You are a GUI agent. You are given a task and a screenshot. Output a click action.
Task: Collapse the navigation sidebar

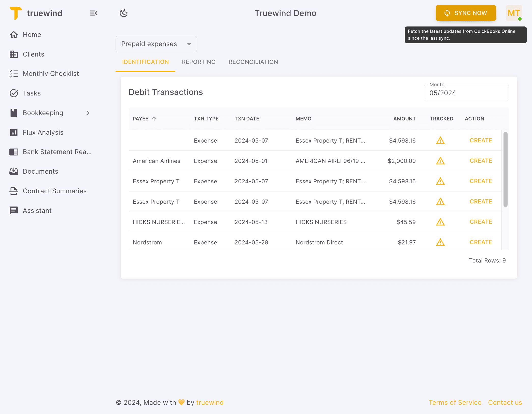click(93, 13)
